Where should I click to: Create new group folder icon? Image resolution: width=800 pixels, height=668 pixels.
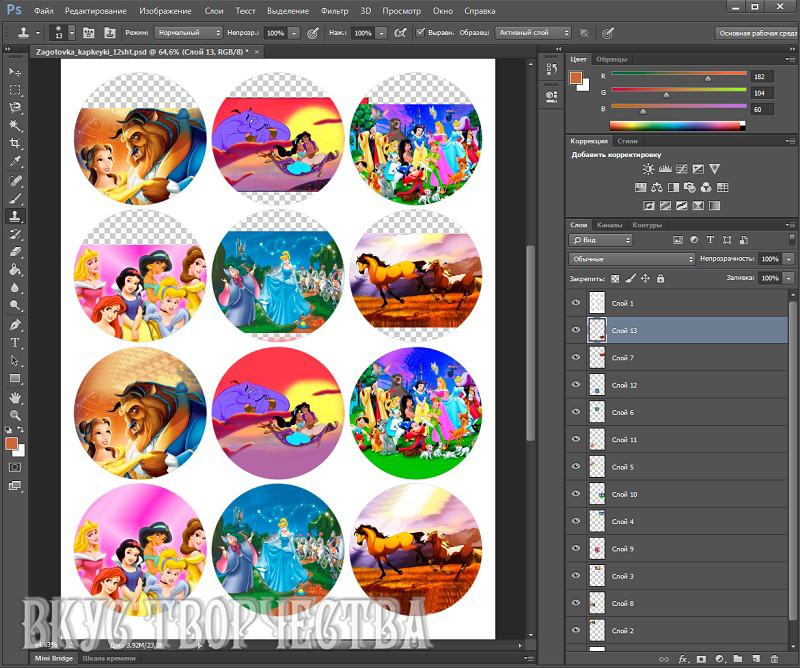(738, 659)
